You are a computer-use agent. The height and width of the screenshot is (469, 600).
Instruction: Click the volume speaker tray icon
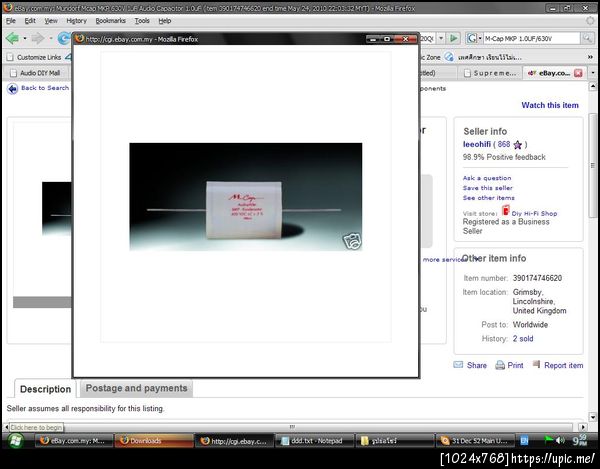click(x=560, y=440)
